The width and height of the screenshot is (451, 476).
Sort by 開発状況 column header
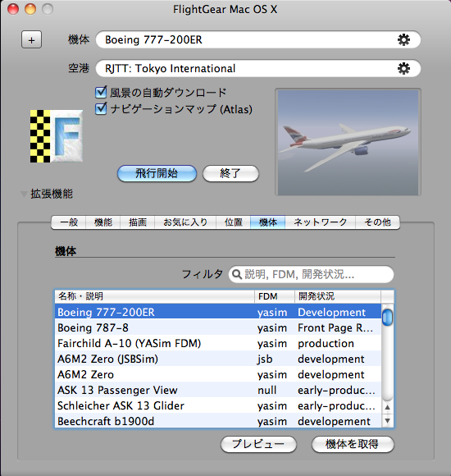(x=338, y=296)
